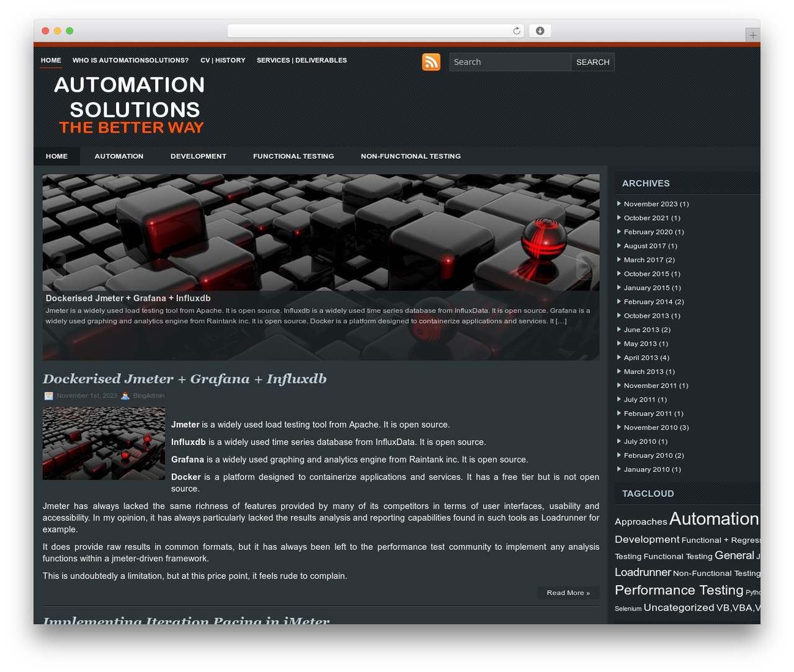The width and height of the screenshot is (794, 672).
Task: Click the Selenium tag
Action: click(x=628, y=609)
